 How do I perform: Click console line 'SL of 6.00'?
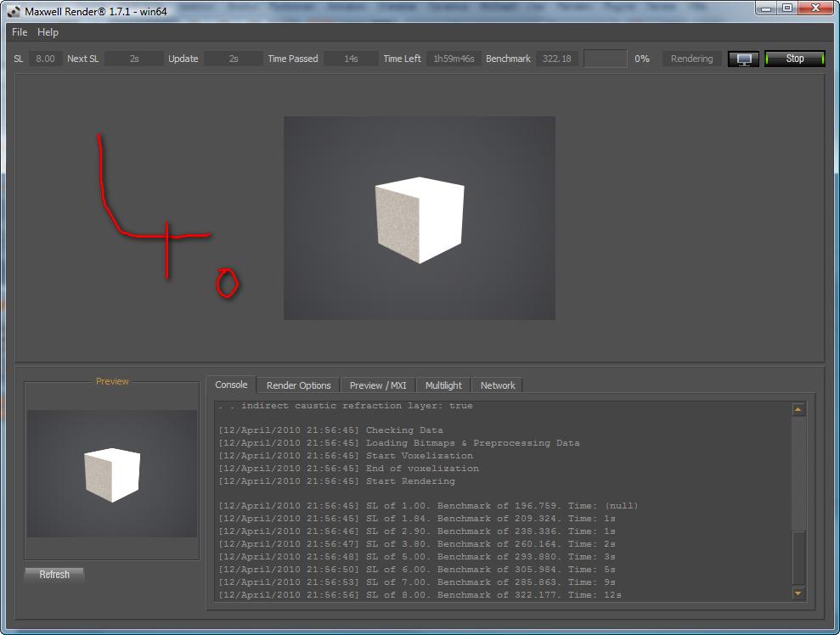click(x=417, y=570)
